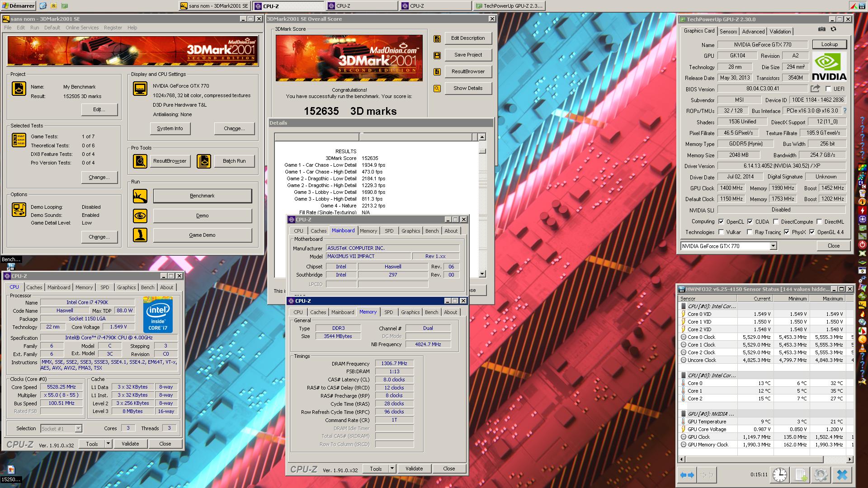
Task: Click the HWiNFO clock reset timer icon
Action: [x=780, y=475]
